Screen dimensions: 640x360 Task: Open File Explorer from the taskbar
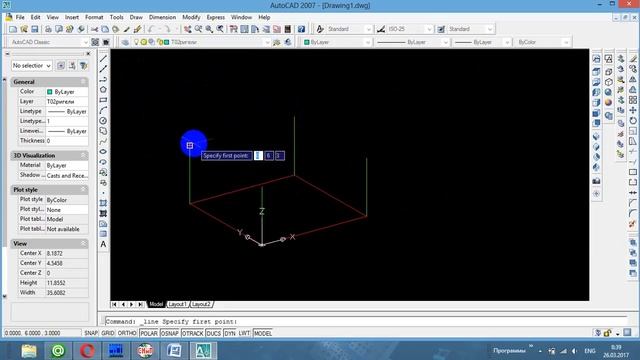pos(29,350)
